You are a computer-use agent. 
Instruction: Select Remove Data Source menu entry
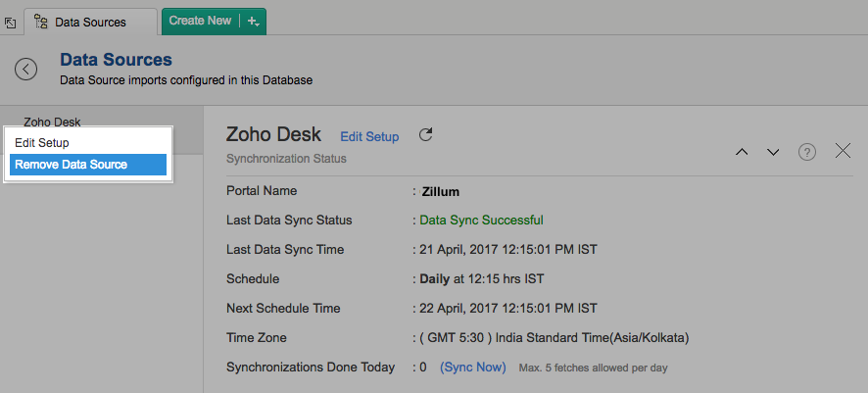pyautogui.click(x=72, y=165)
